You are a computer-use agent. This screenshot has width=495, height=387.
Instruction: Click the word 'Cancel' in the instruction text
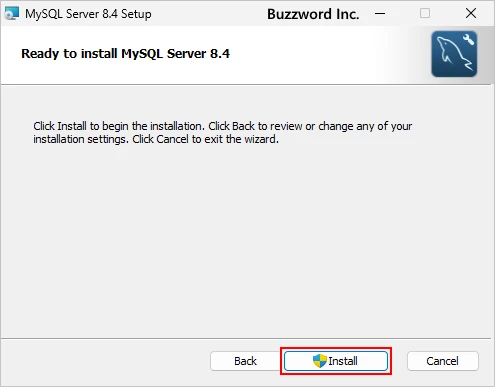point(172,139)
